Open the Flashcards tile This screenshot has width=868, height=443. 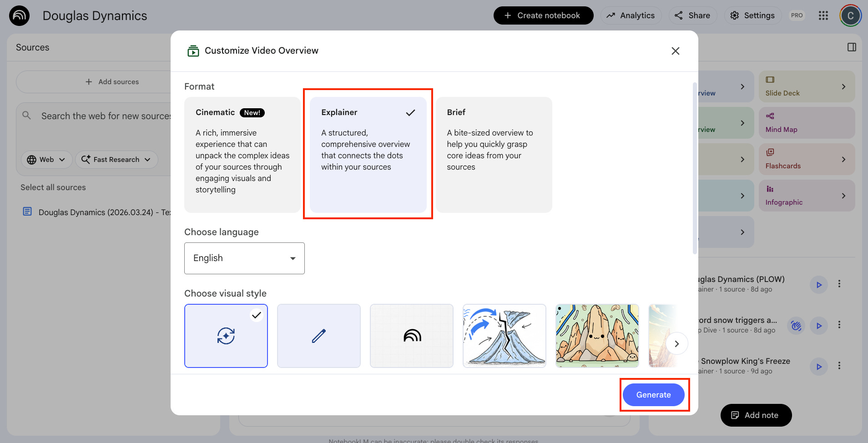[807, 159]
